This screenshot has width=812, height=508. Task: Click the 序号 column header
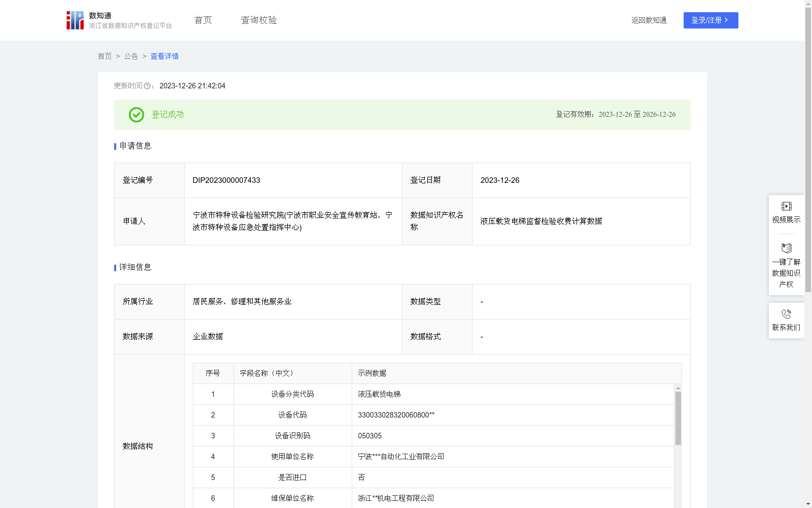pyautogui.click(x=213, y=373)
